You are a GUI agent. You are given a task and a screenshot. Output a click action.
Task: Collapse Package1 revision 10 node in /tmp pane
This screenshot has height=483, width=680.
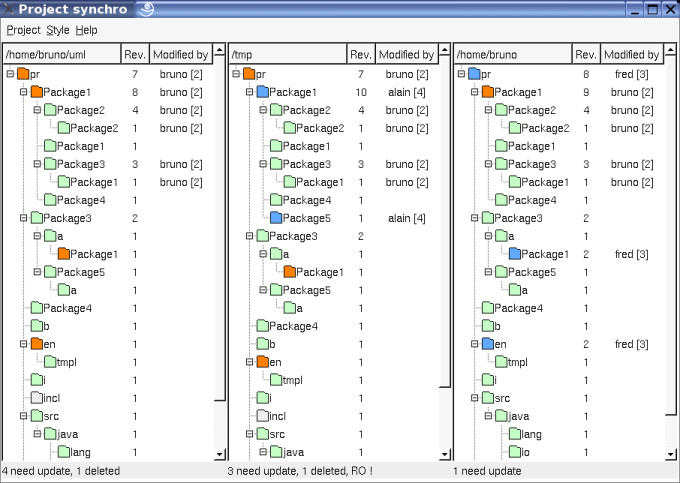tap(250, 92)
